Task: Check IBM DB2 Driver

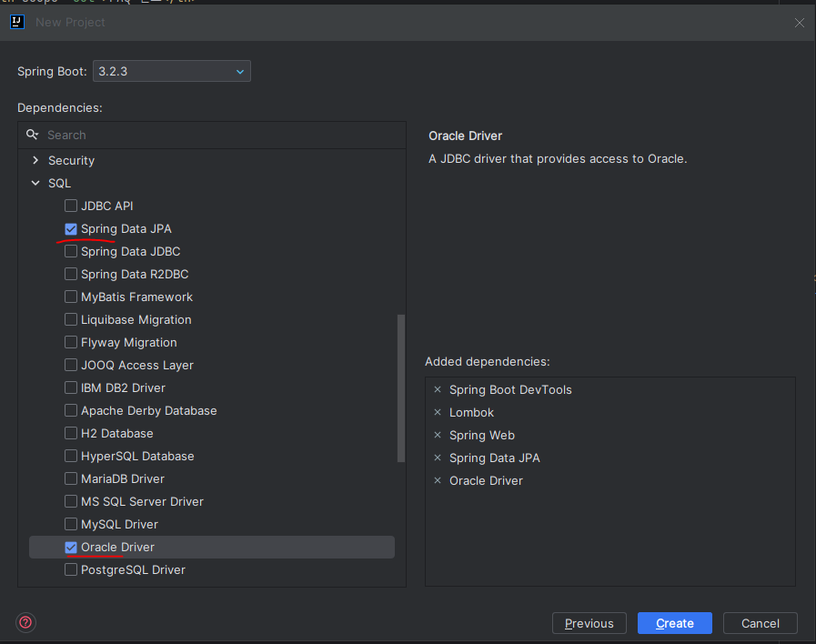Action: (71, 387)
